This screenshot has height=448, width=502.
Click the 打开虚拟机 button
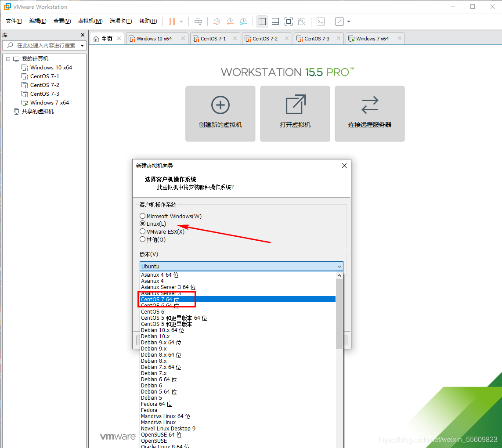point(295,114)
